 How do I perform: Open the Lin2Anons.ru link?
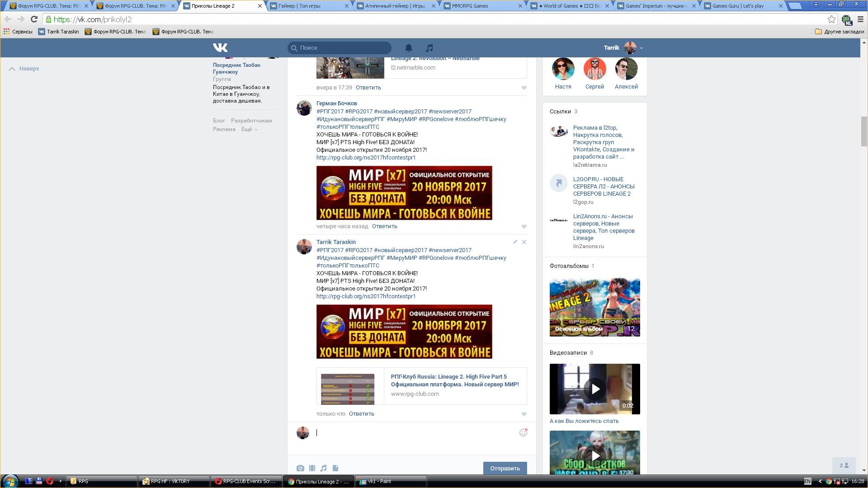604,227
